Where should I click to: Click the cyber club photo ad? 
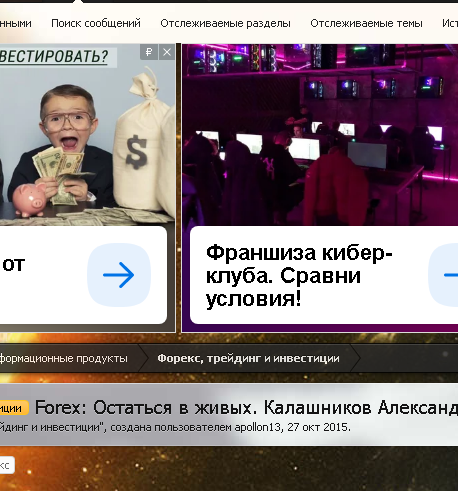coord(320,135)
